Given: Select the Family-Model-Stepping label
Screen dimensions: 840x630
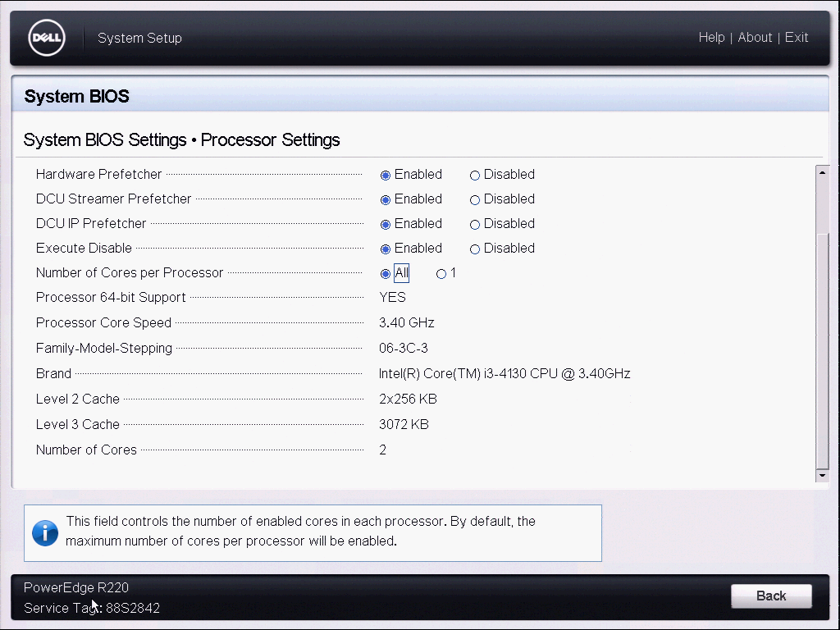Looking at the screenshot, I should tap(104, 348).
